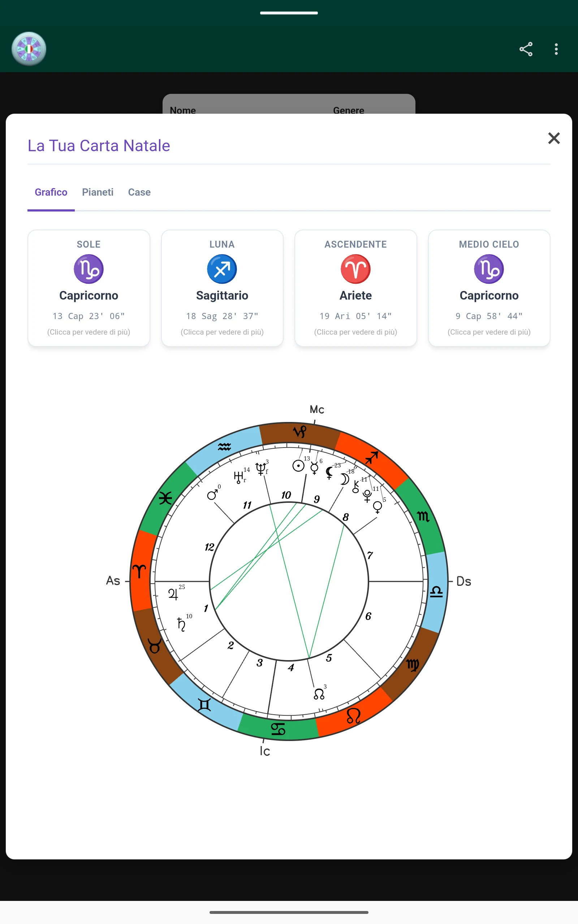Click the North Node glyph in house 4
Image resolution: width=578 pixels, height=924 pixels.
tap(319, 694)
